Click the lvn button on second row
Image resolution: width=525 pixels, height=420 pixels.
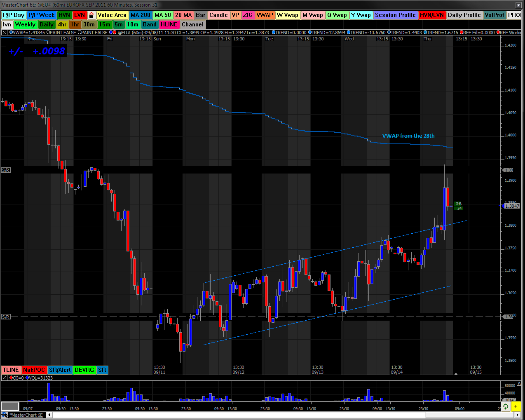click(7, 24)
